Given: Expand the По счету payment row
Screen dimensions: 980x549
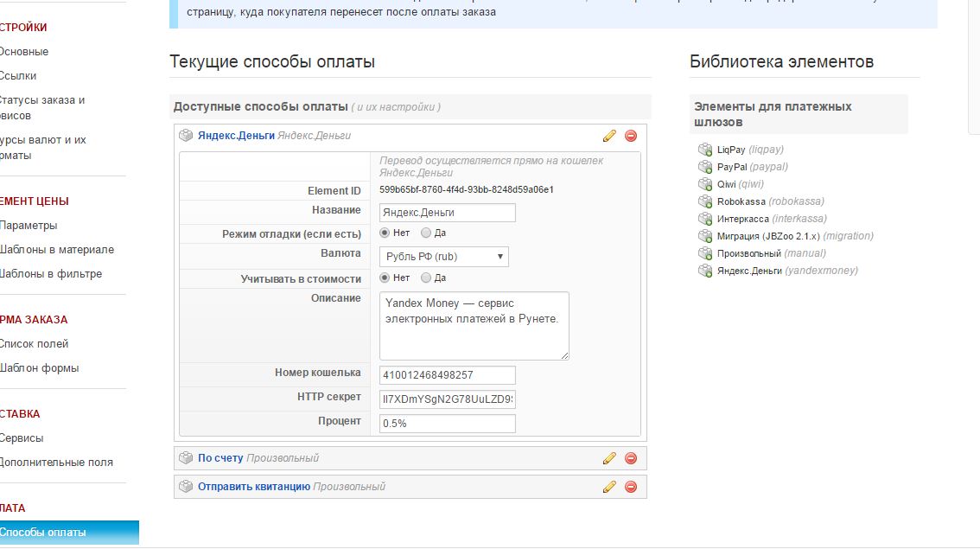Looking at the screenshot, I should (220, 458).
